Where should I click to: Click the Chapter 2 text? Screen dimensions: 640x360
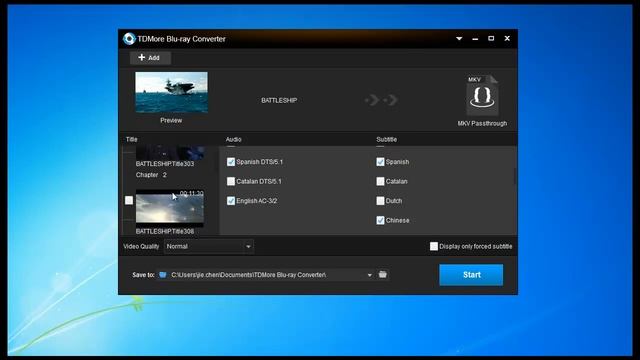[151, 175]
